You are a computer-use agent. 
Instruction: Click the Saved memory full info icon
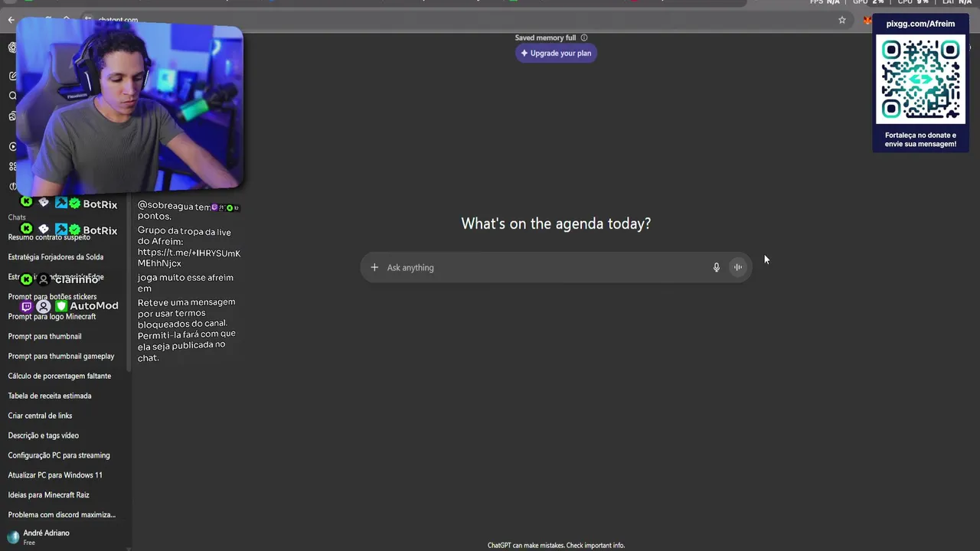[x=584, y=37]
